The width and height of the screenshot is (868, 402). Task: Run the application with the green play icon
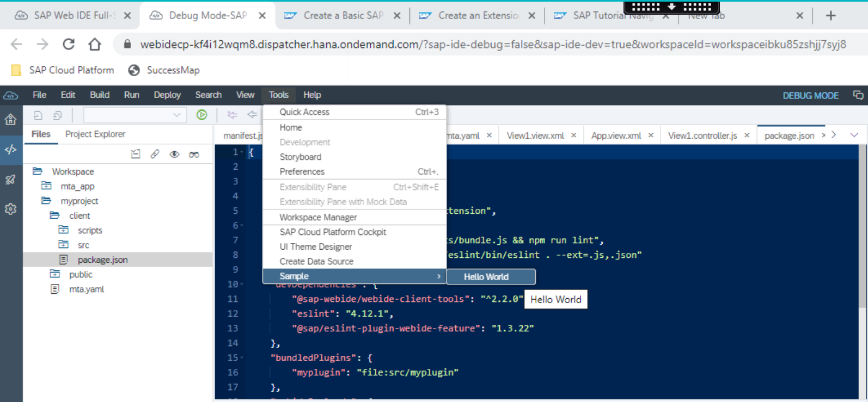(x=202, y=115)
